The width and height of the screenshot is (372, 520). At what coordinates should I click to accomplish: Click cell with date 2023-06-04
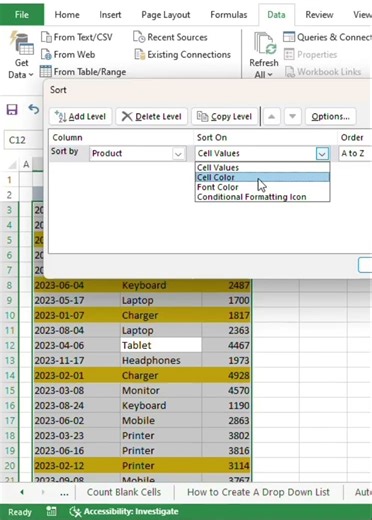click(x=77, y=285)
